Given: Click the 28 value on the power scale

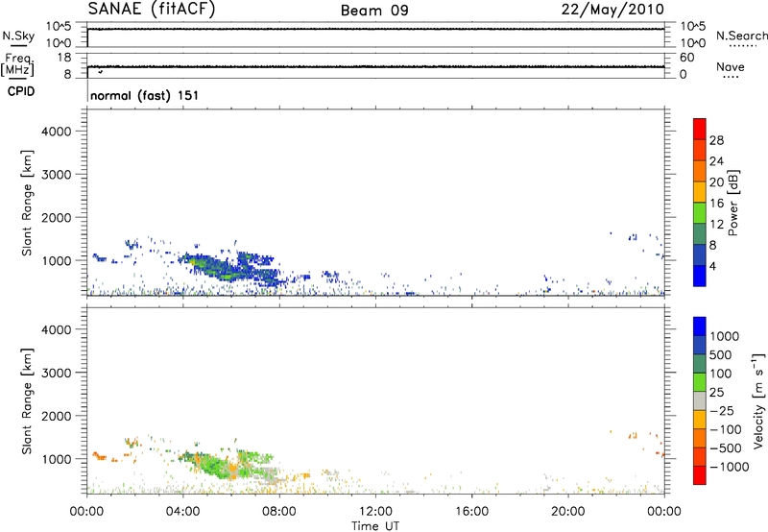Looking at the screenshot, I should click(x=716, y=140).
